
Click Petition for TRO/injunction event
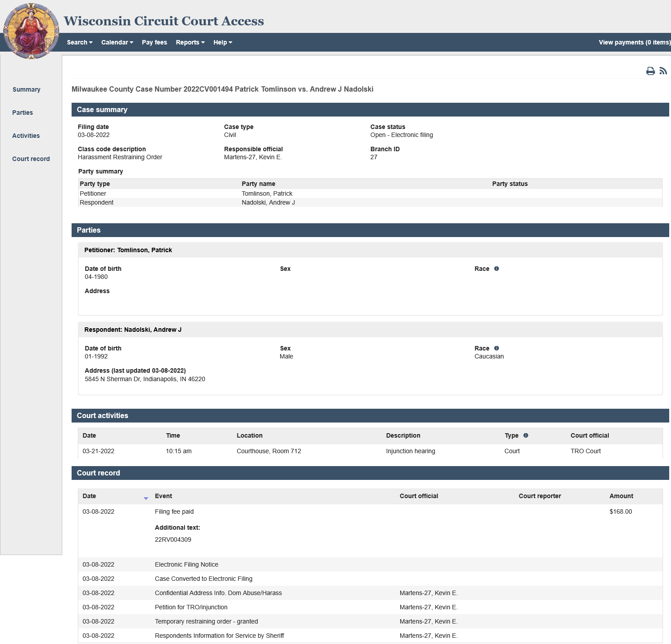pyautogui.click(x=191, y=607)
